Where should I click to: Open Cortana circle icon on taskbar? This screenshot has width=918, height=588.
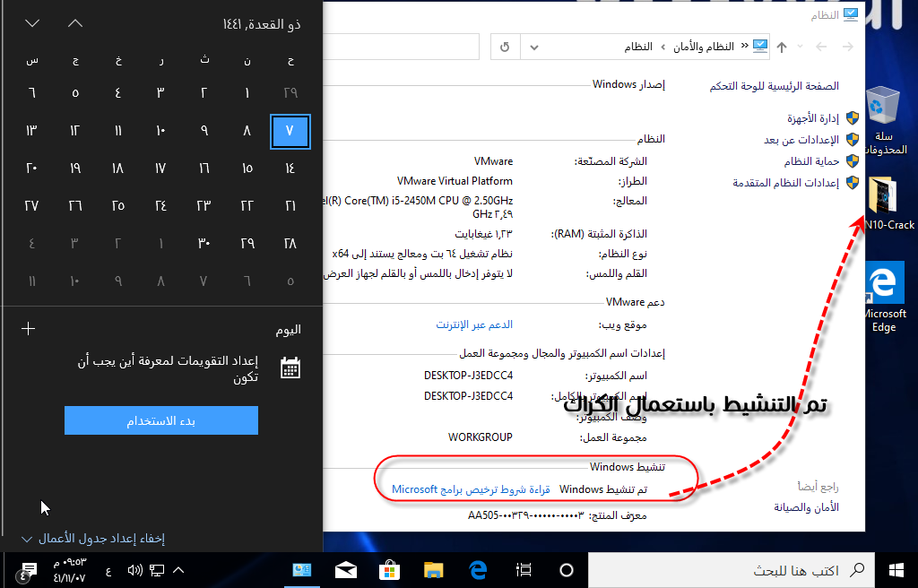click(567, 570)
